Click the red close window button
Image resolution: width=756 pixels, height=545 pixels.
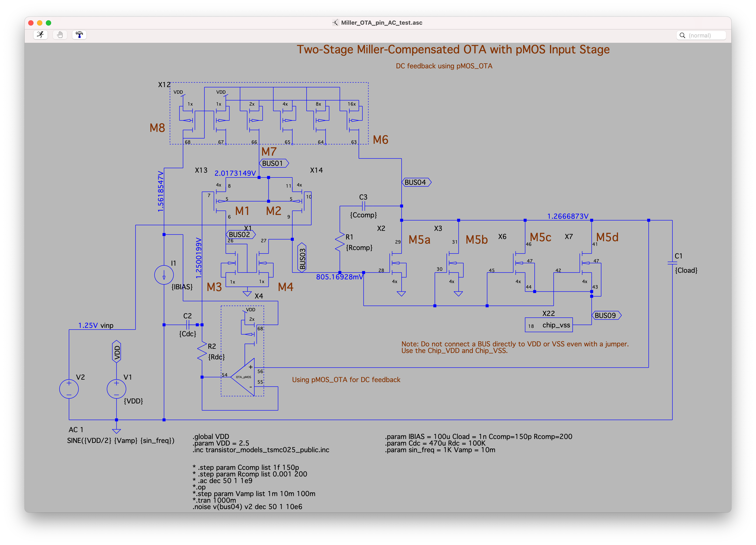pos(31,23)
